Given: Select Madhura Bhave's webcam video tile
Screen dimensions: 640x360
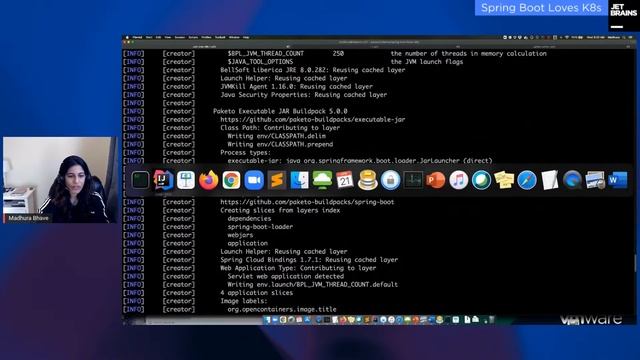Looking at the screenshot, I should pyautogui.click(x=60, y=180).
